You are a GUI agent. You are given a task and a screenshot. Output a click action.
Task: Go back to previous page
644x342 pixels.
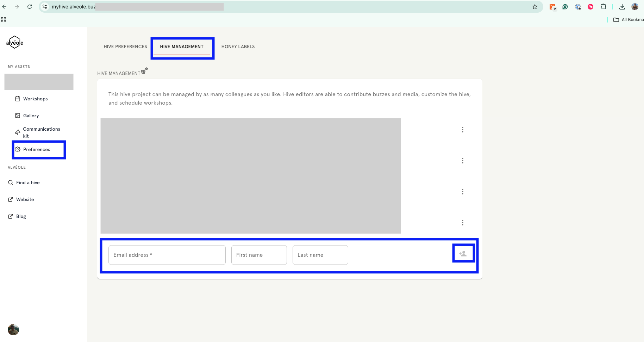pos(5,7)
